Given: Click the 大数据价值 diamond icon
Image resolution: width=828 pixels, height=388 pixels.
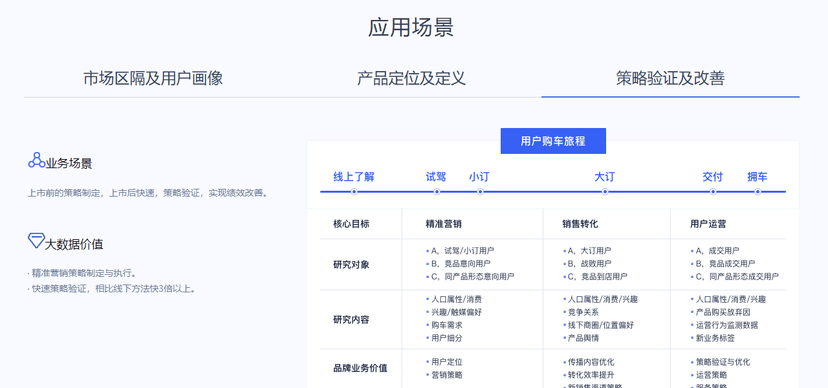Looking at the screenshot, I should [x=35, y=241].
